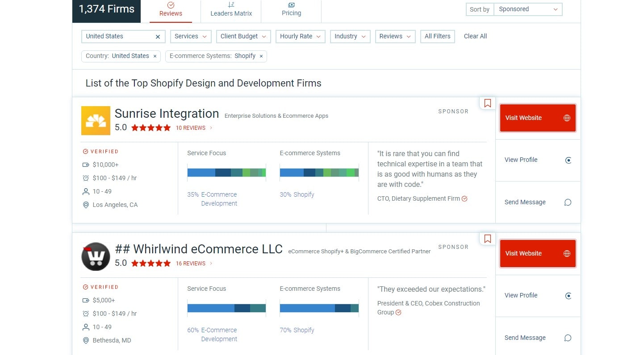Viewport: 644px width, 355px height.
Task: Click the profile icon beside Sunrise View Profile
Action: [x=568, y=160]
